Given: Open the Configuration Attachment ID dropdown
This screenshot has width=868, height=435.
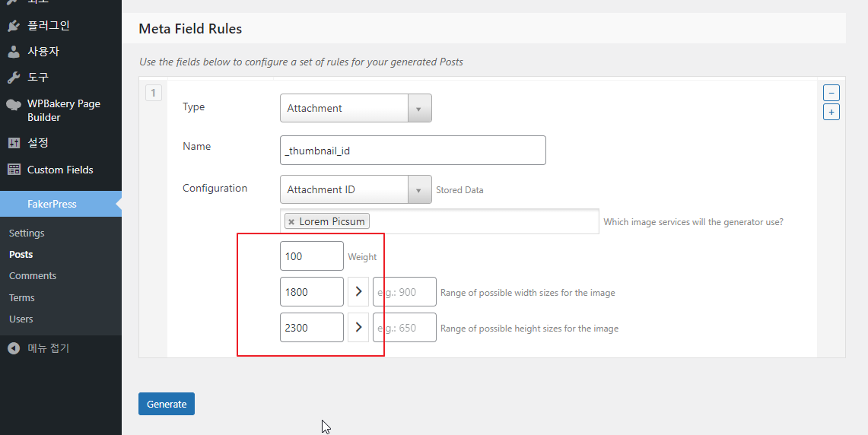Looking at the screenshot, I should (x=355, y=189).
